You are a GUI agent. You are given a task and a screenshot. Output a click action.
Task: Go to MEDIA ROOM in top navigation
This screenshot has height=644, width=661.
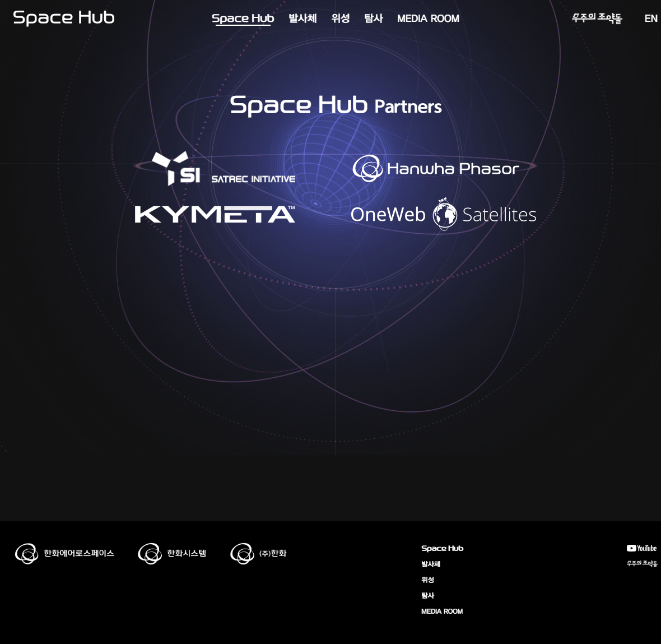pos(429,18)
